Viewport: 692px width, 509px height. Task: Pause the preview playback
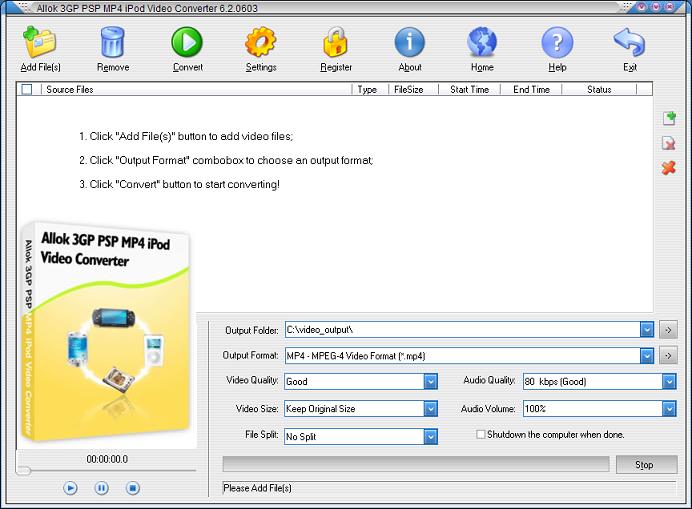(x=102, y=488)
